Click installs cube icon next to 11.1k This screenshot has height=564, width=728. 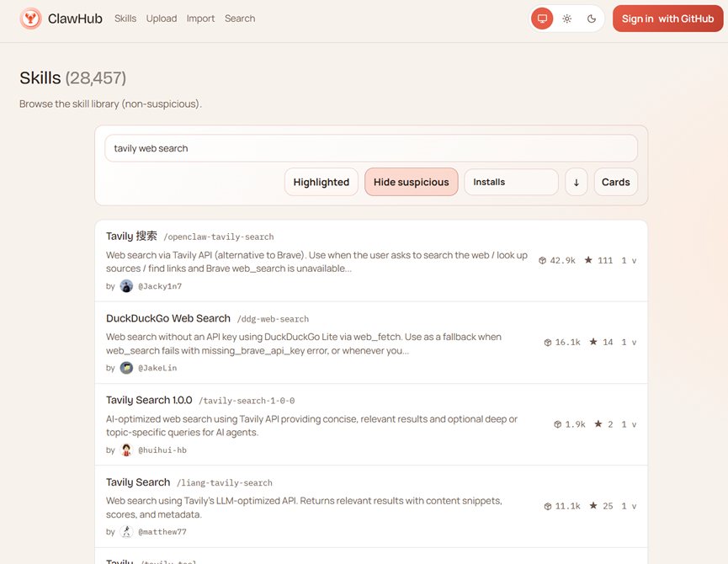click(547, 506)
